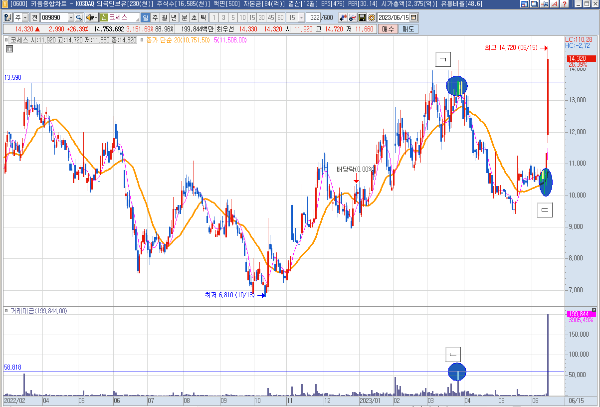Toggle the 3 interval button
Viewport: 600px width, 407px height.
click(x=223, y=18)
